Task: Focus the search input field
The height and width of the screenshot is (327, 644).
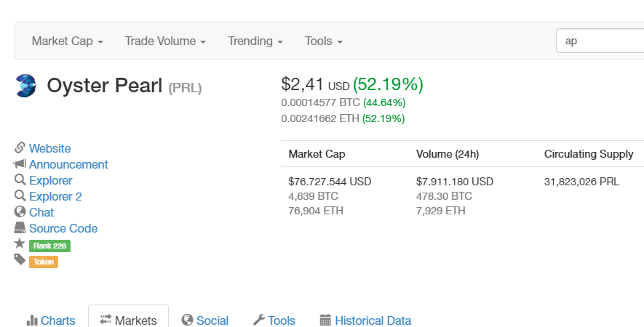Action: 600,41
